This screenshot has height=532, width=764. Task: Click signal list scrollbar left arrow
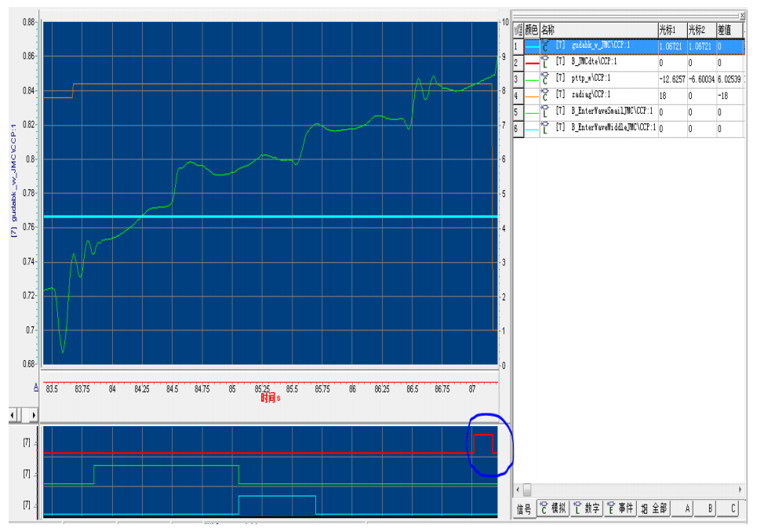click(518, 489)
